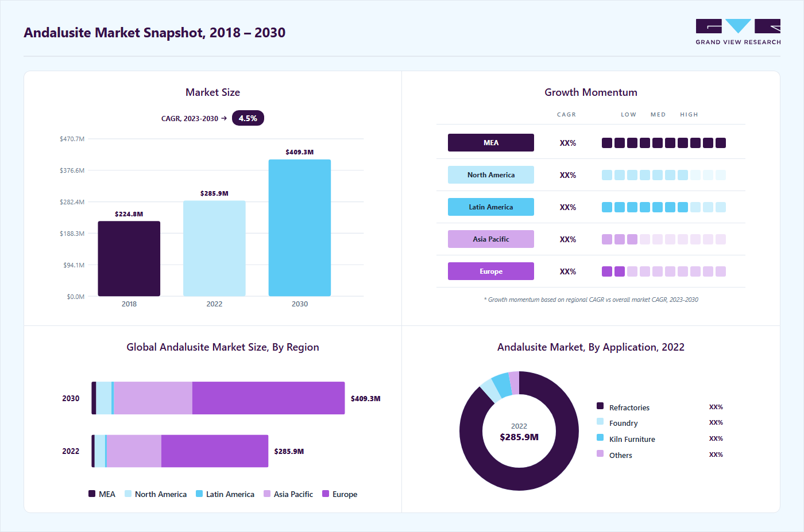Image resolution: width=804 pixels, height=532 pixels.
Task: Click the Kiln Furniture legend swatch
Action: [600, 437]
